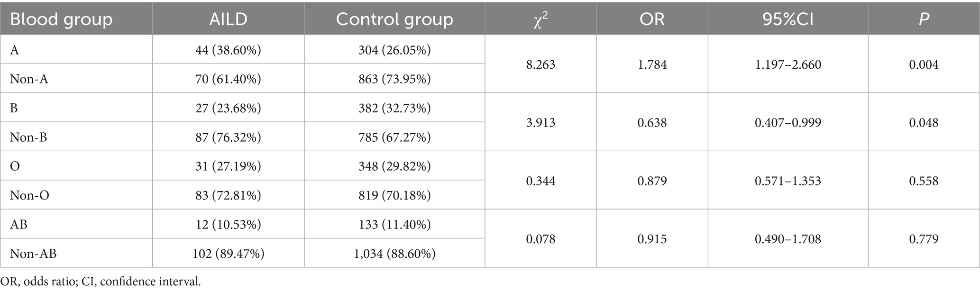This screenshot has height=292, width=980.
Task: Select the P column header
Action: [924, 19]
